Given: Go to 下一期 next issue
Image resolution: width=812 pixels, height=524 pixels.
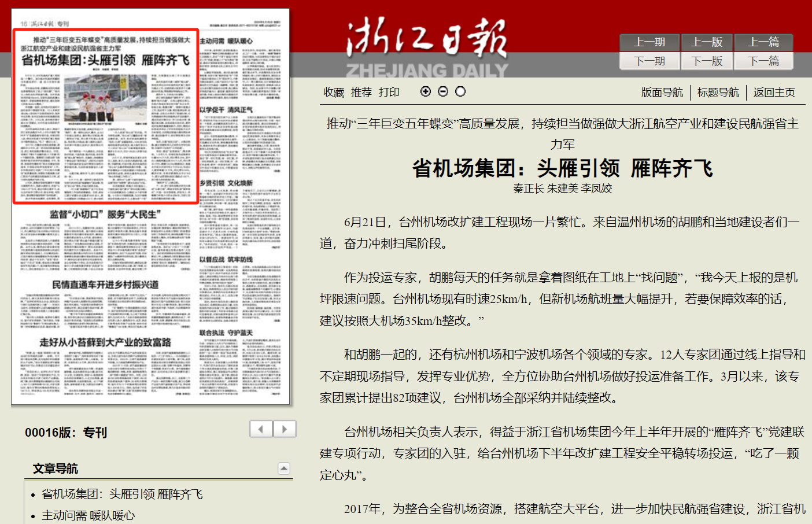Looking at the screenshot, I should point(649,61).
